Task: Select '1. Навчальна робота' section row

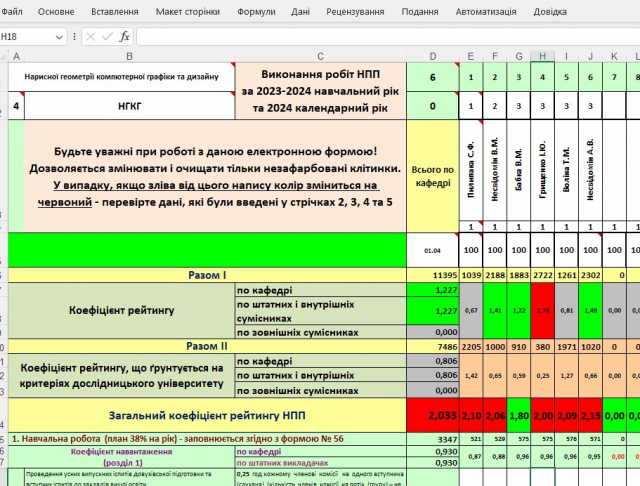Action: pos(207,439)
